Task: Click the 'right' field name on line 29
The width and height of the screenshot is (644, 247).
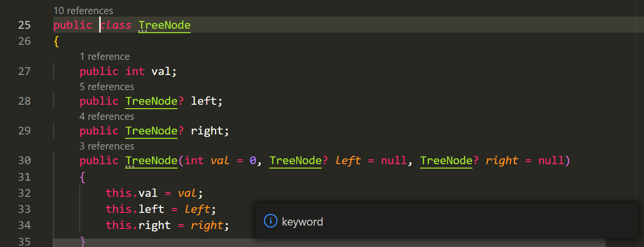Action: click(207, 131)
